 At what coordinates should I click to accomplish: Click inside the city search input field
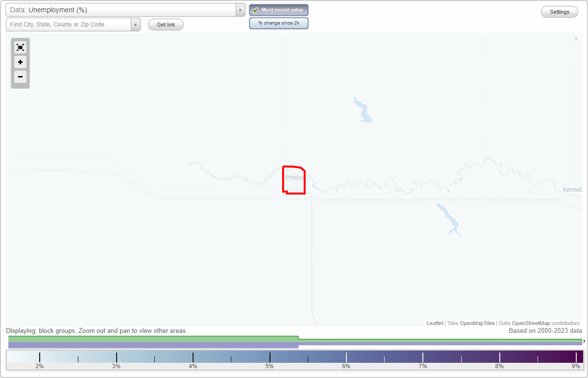click(x=69, y=24)
